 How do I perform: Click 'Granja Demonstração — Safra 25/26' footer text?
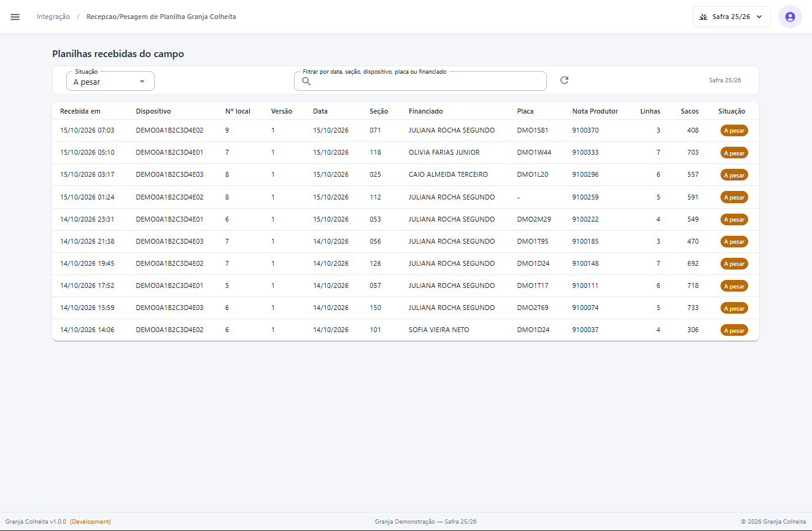tap(425, 522)
